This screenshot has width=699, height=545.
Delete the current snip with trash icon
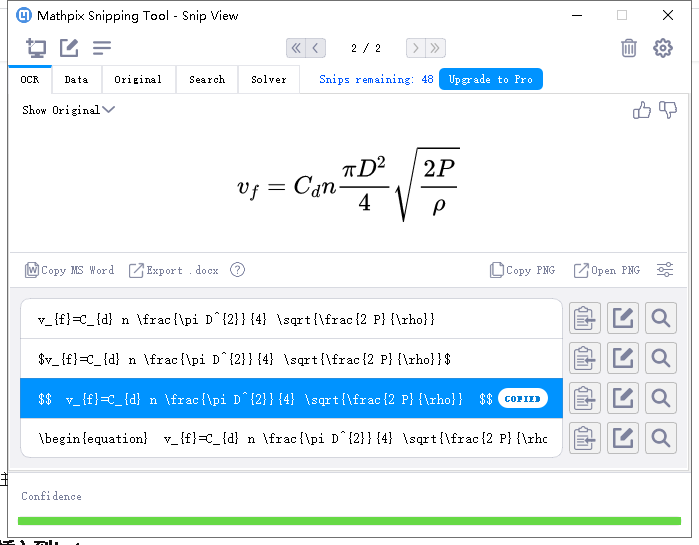coord(629,48)
